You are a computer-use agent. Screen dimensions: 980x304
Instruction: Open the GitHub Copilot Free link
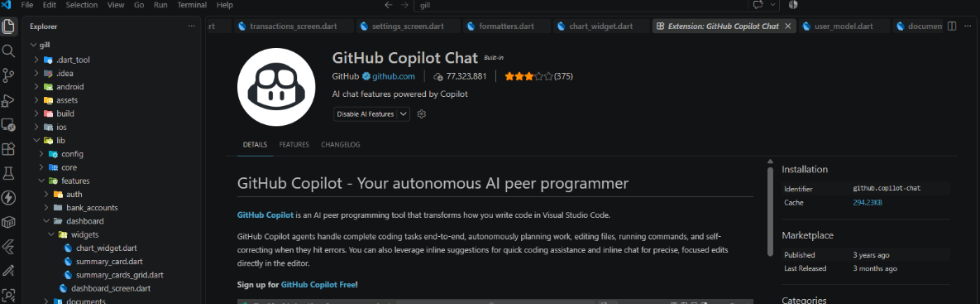(x=318, y=285)
